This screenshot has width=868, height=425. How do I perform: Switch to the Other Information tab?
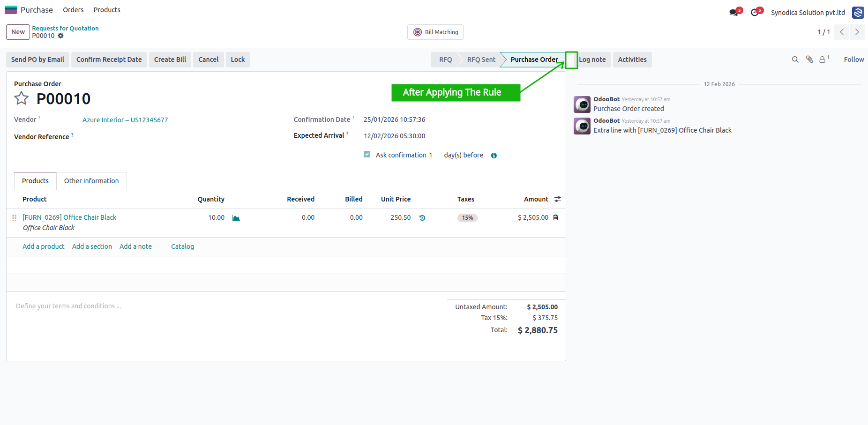[x=91, y=181]
